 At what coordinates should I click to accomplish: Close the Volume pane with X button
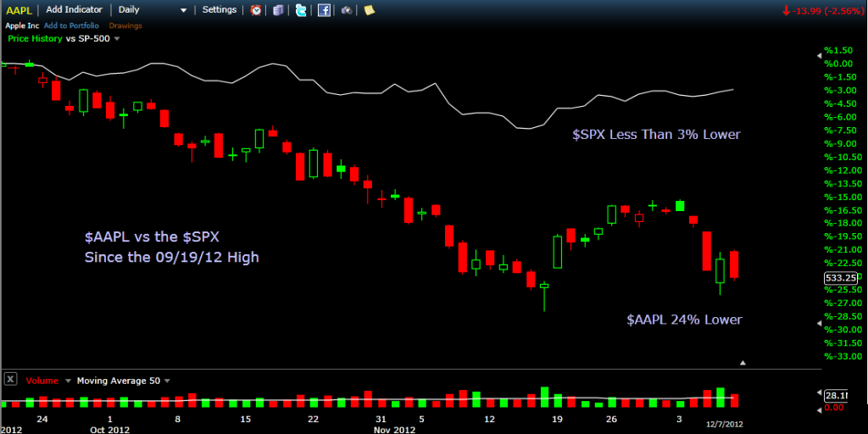tap(10, 380)
